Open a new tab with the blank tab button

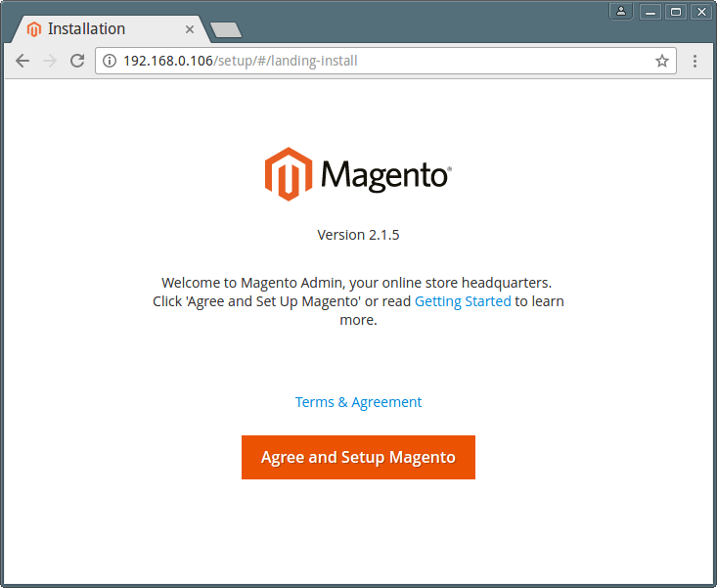click(x=226, y=30)
